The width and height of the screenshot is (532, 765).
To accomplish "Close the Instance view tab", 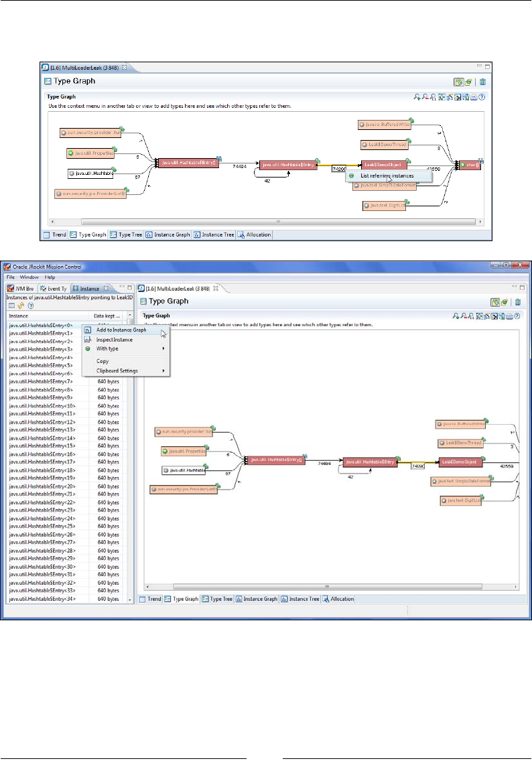I will point(107,288).
